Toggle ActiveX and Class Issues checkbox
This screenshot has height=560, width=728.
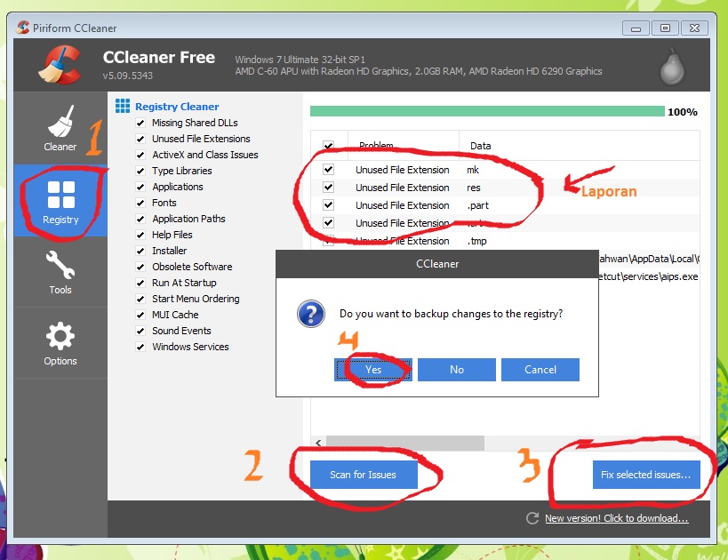(x=140, y=155)
